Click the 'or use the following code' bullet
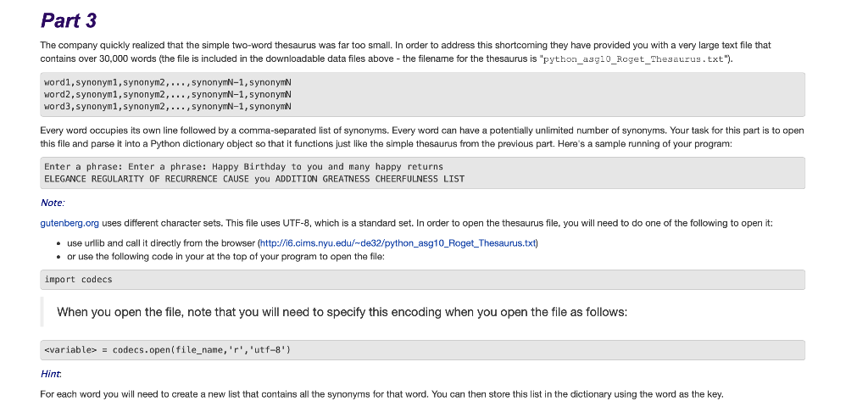 225,257
